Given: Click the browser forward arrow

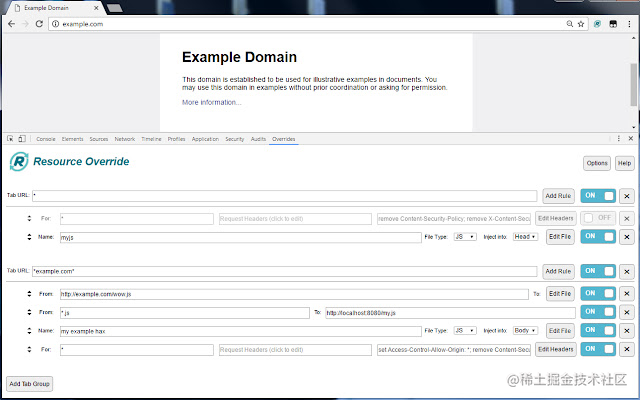Looking at the screenshot, I should [25, 24].
